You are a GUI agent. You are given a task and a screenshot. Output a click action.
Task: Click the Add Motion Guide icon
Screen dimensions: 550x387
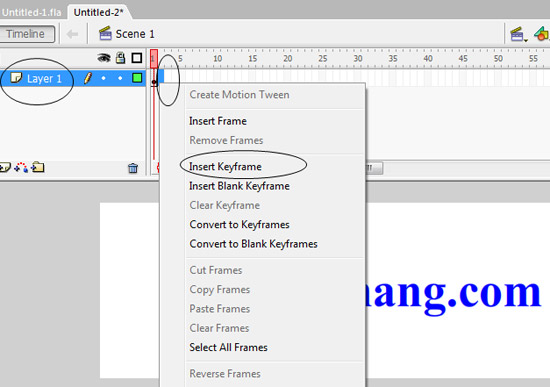click(x=21, y=167)
